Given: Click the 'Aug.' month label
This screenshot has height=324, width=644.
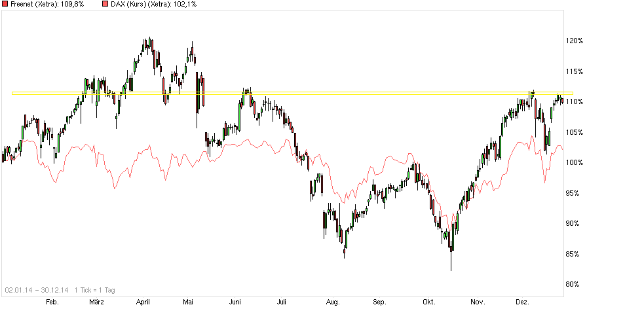Looking at the screenshot, I should point(333,302).
